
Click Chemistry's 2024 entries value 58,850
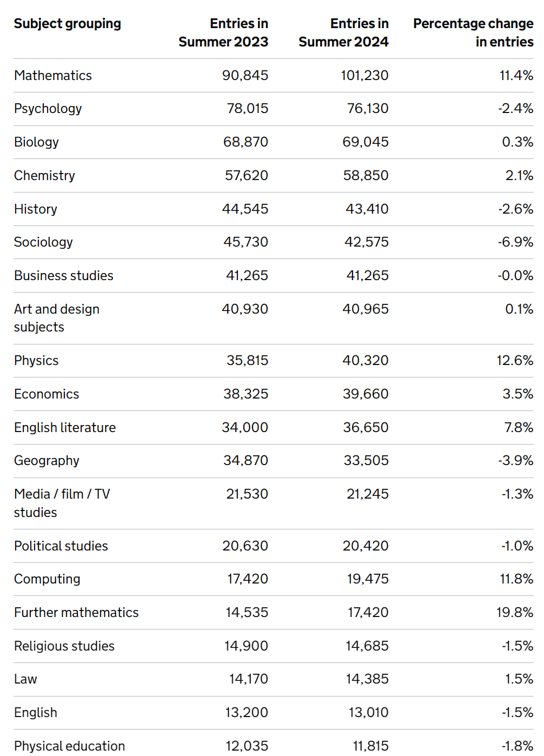366,176
